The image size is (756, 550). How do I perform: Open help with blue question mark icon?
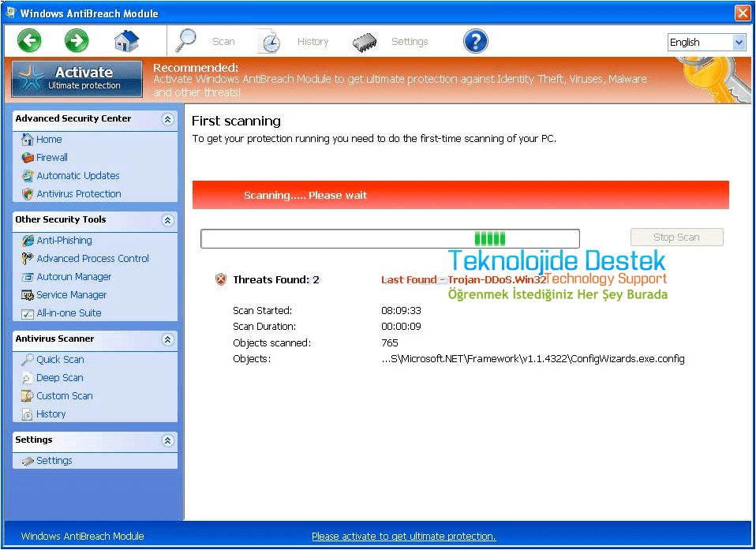pos(475,42)
